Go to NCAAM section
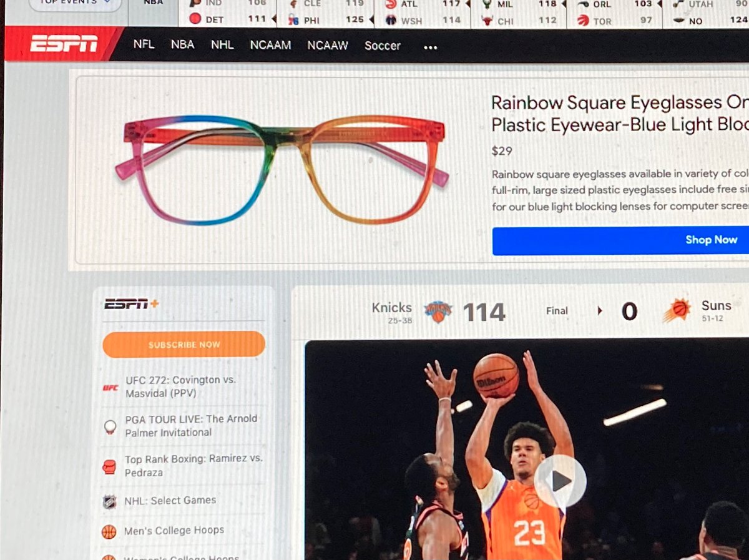 270,46
